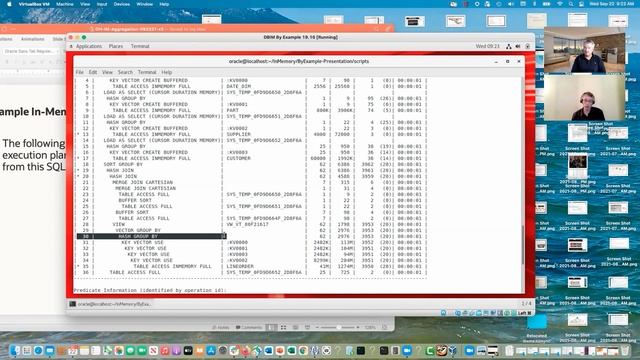Viewport: 640px width, 360px height.
Task: Click the GNOME volume icon in top bar
Action: click(x=518, y=46)
